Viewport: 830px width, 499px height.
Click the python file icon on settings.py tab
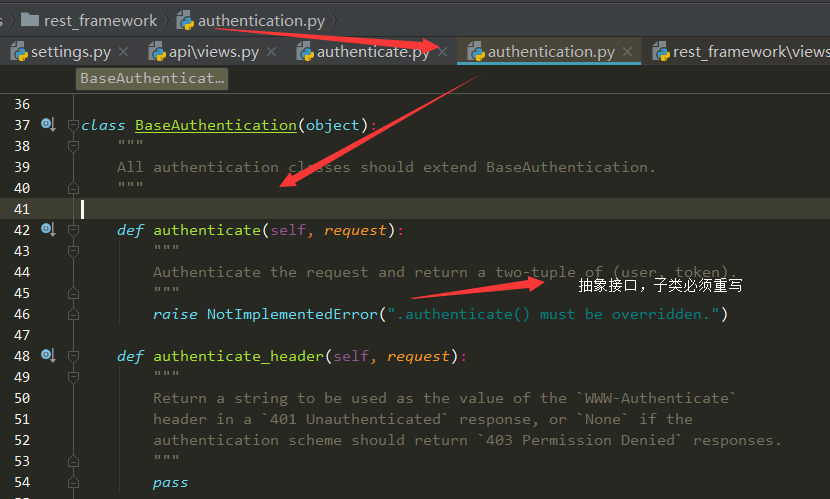(20, 52)
